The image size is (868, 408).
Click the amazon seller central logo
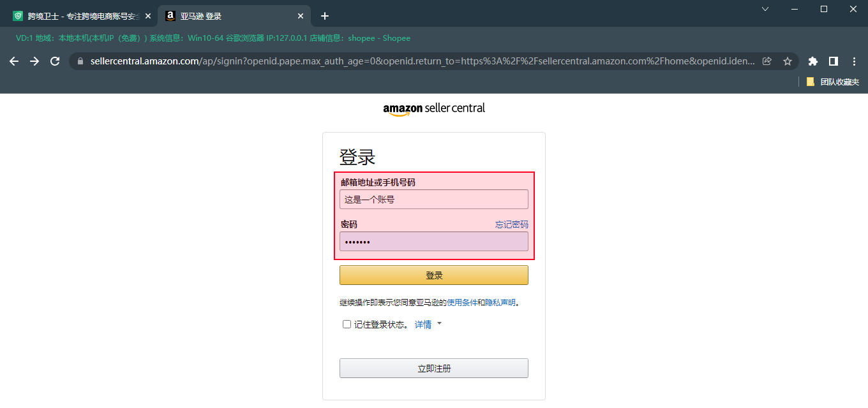[434, 109]
